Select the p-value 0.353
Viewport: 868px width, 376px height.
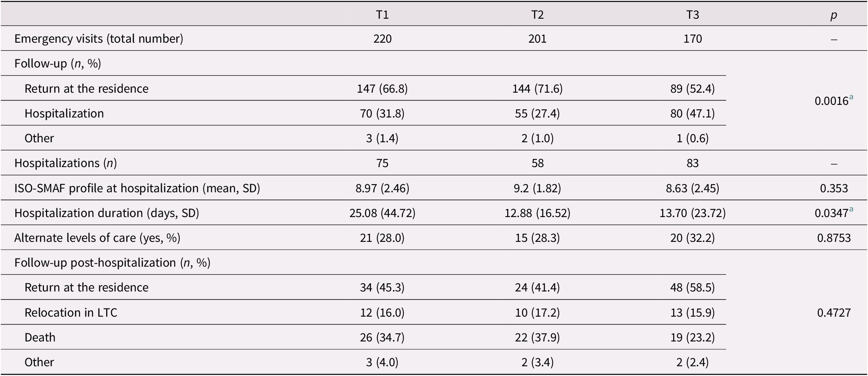(834, 188)
